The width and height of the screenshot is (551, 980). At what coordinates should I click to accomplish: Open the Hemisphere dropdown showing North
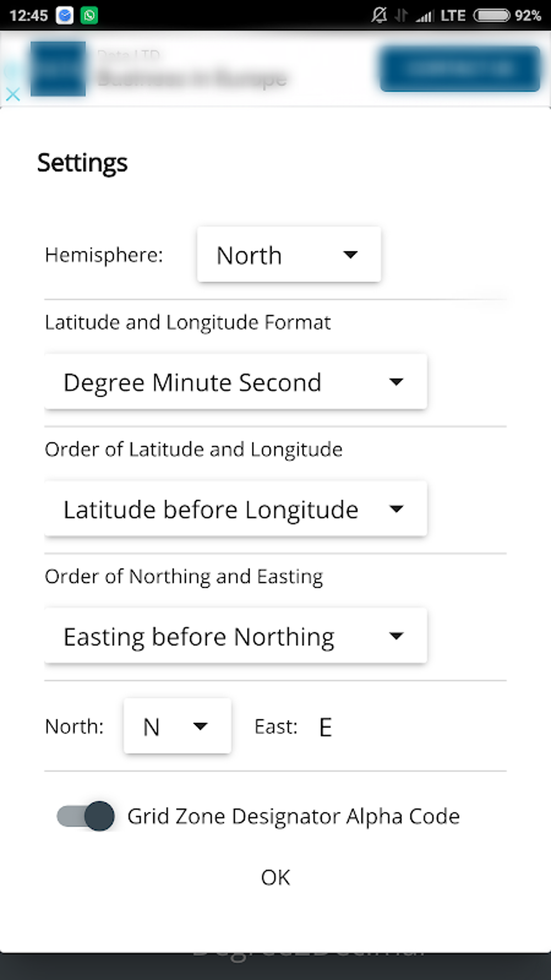coord(289,255)
